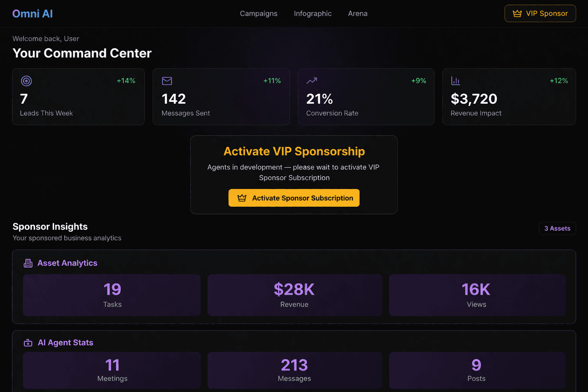
Task: Click the crown icon inside Activate Sponsor button
Action: [x=242, y=198]
